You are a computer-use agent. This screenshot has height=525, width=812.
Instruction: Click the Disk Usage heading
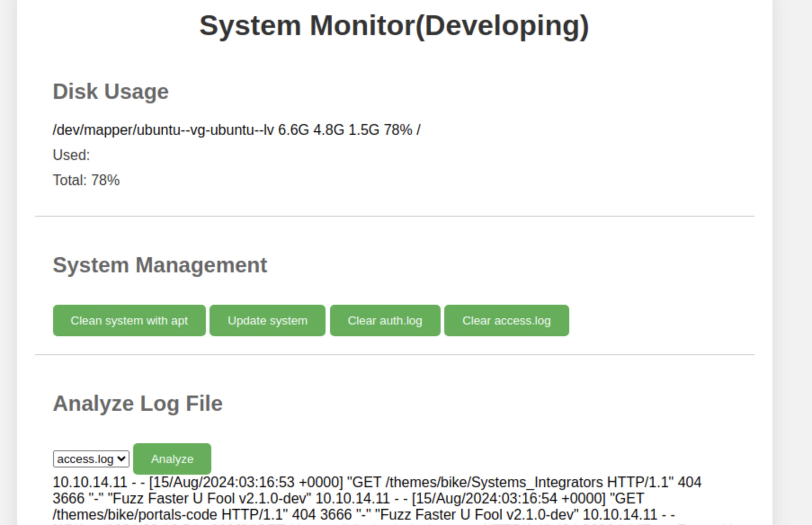point(111,92)
